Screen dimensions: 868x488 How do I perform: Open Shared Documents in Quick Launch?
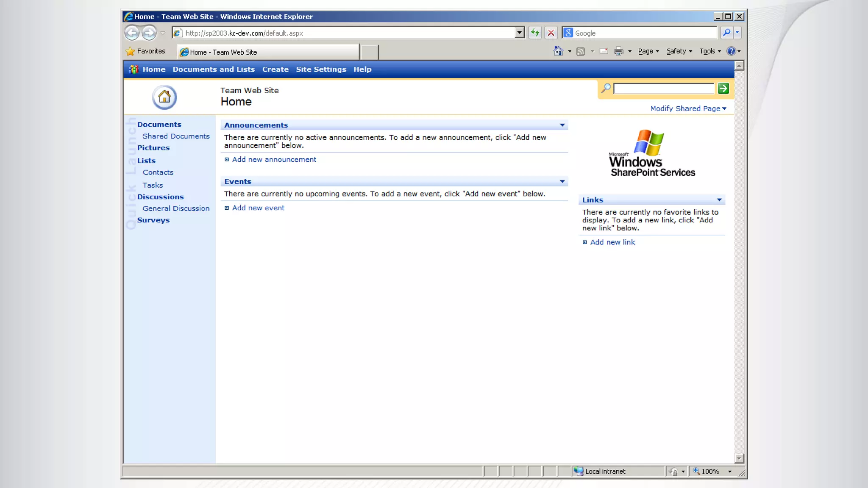176,136
